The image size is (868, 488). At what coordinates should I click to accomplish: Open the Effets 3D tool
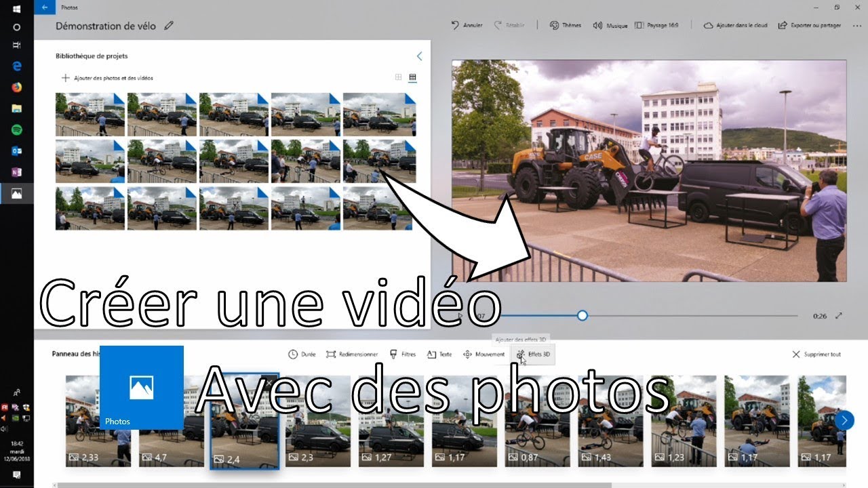(x=533, y=354)
